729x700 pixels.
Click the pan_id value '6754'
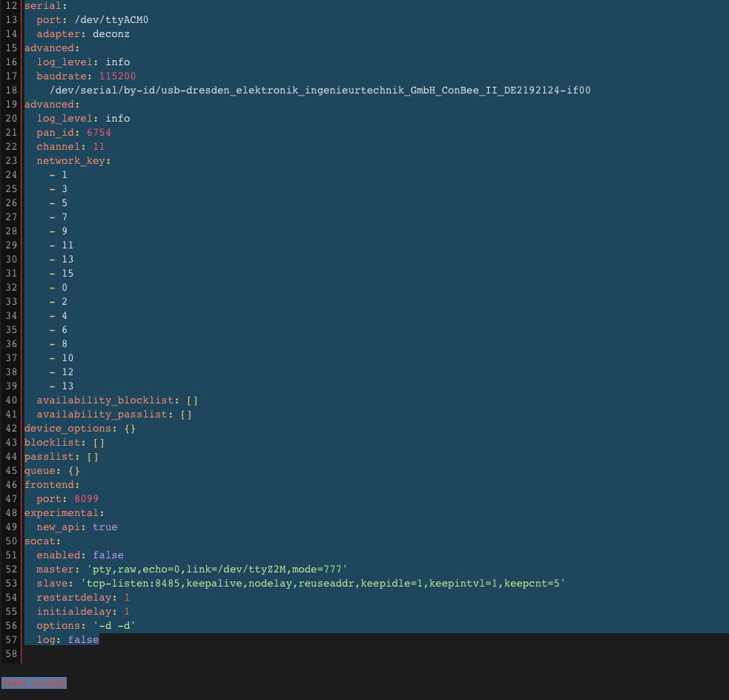pos(99,133)
